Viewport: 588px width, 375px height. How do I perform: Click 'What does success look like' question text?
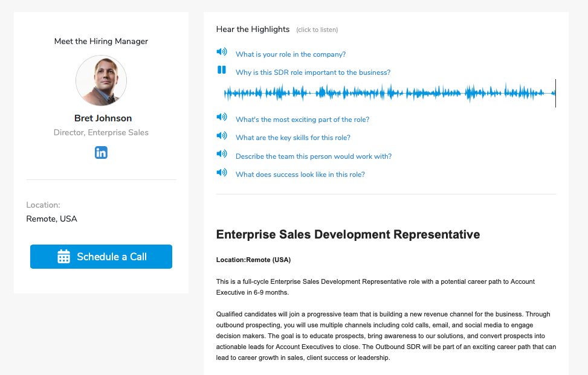[300, 175]
